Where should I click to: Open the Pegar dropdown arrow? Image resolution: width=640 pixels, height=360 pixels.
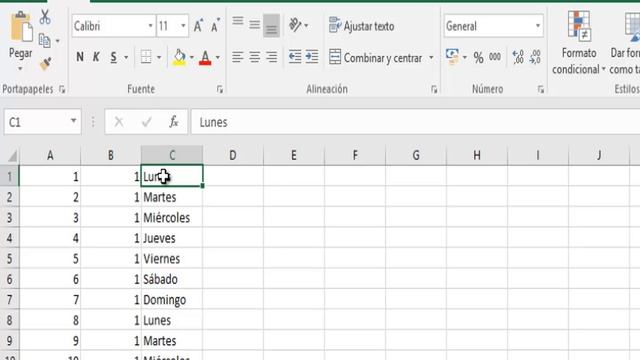[x=20, y=69]
